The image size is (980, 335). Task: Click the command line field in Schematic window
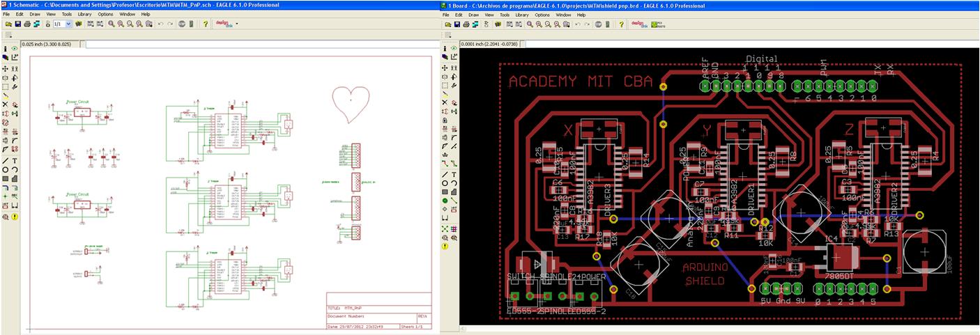click(263, 45)
